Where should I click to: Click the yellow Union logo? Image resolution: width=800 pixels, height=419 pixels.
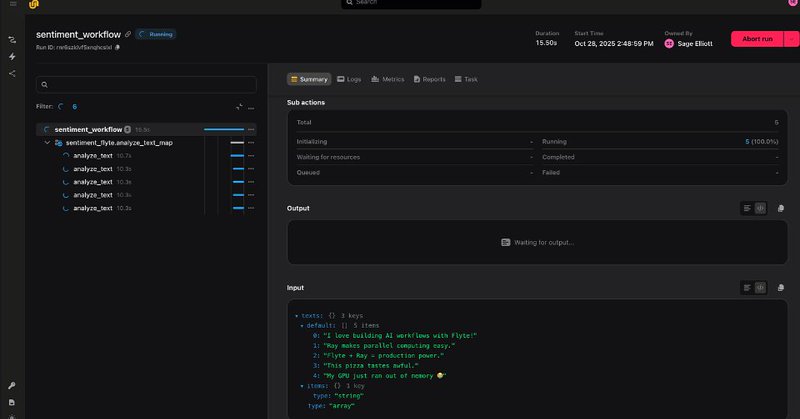tap(34, 4)
